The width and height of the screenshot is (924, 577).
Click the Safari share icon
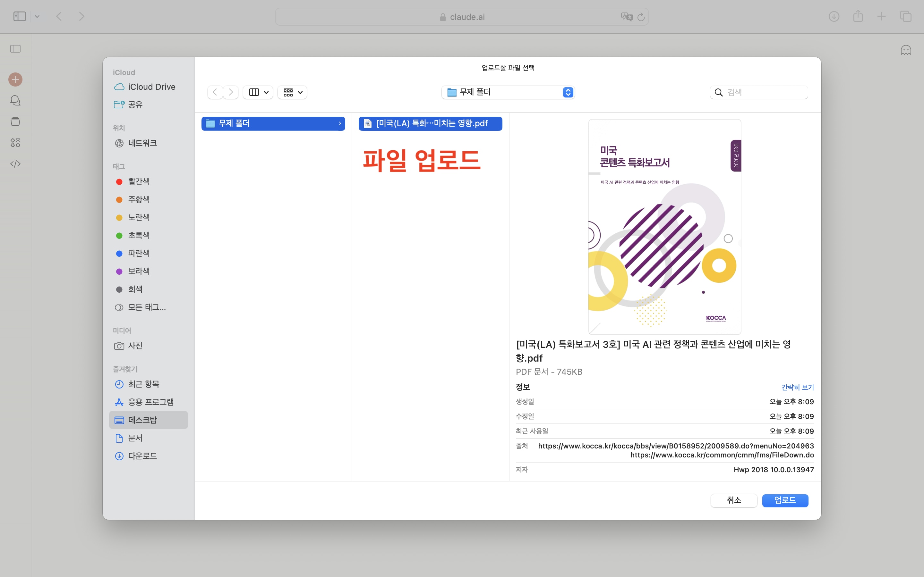pos(858,16)
